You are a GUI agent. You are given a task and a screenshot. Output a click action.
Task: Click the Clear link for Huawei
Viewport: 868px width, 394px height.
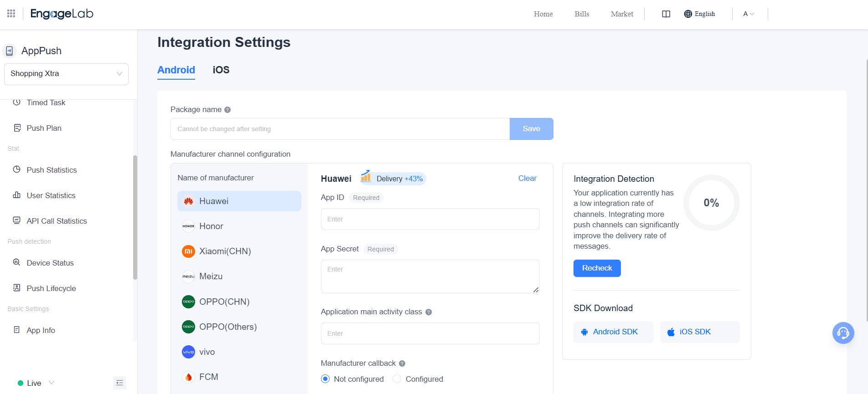[x=527, y=179]
